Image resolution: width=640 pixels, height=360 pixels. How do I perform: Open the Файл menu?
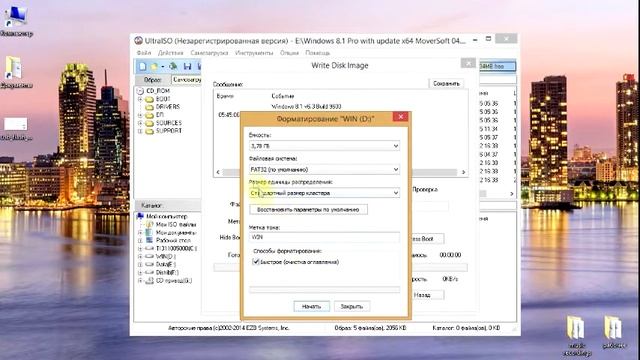point(143,53)
